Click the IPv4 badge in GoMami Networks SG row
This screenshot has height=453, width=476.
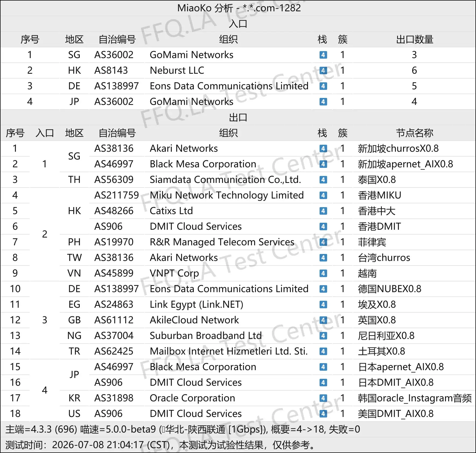pos(323,55)
